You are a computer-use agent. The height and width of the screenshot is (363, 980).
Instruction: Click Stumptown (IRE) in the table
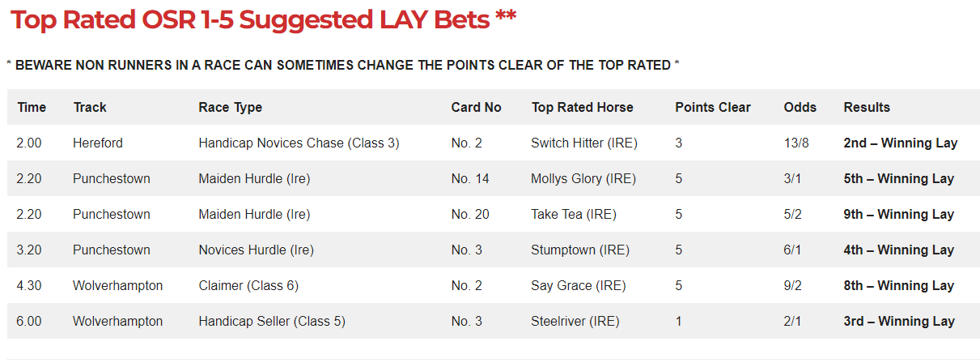tap(580, 250)
